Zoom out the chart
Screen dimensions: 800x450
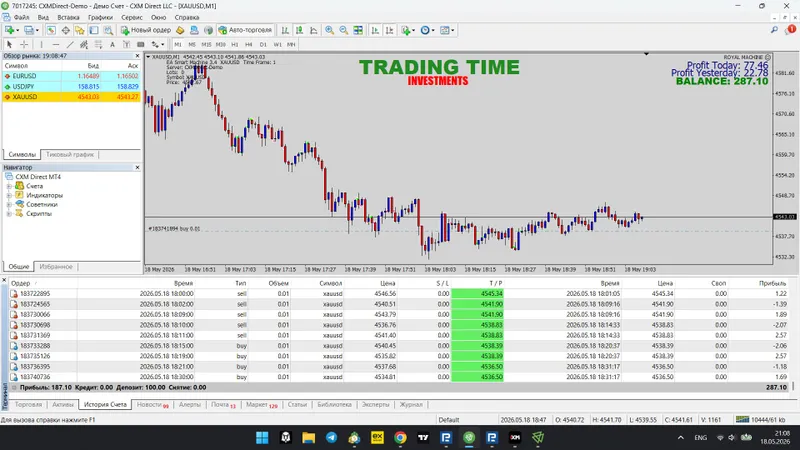[344, 31]
